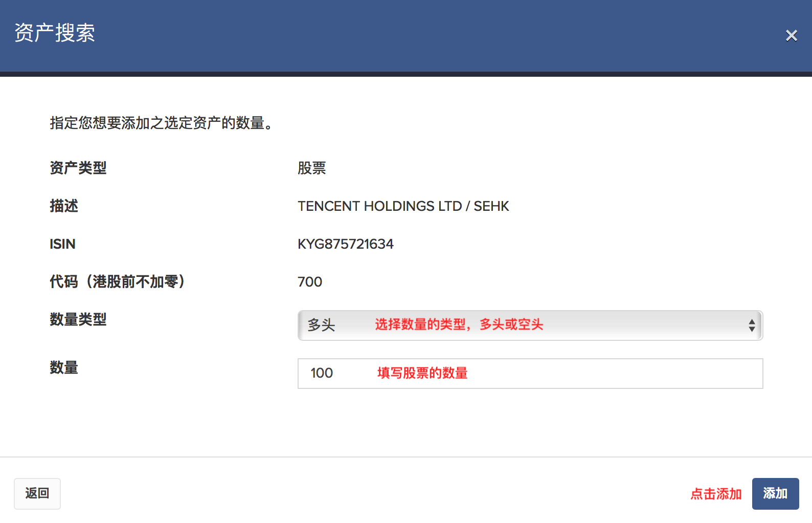The width and height of the screenshot is (812, 523).
Task: Click the 添加 button
Action: point(775,494)
